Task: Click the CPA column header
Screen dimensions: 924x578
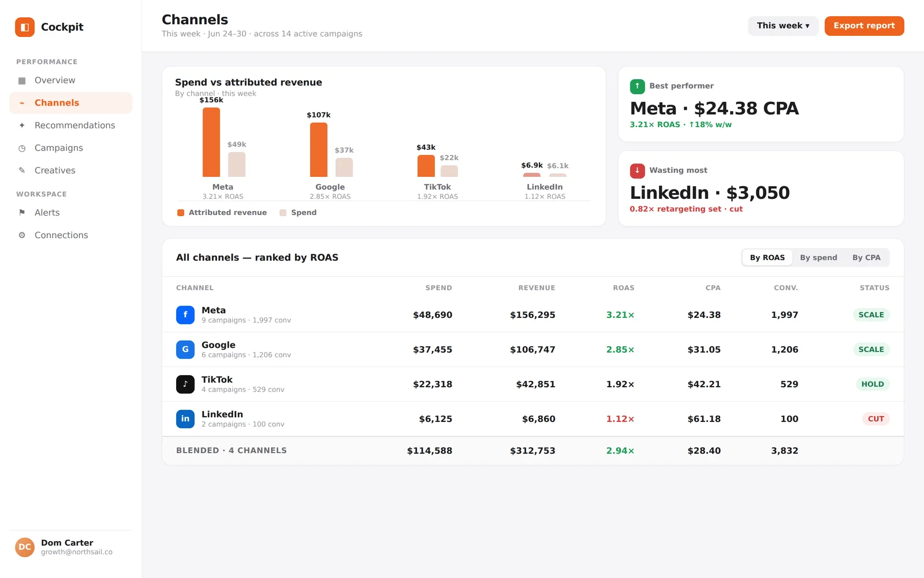Action: 713,288
